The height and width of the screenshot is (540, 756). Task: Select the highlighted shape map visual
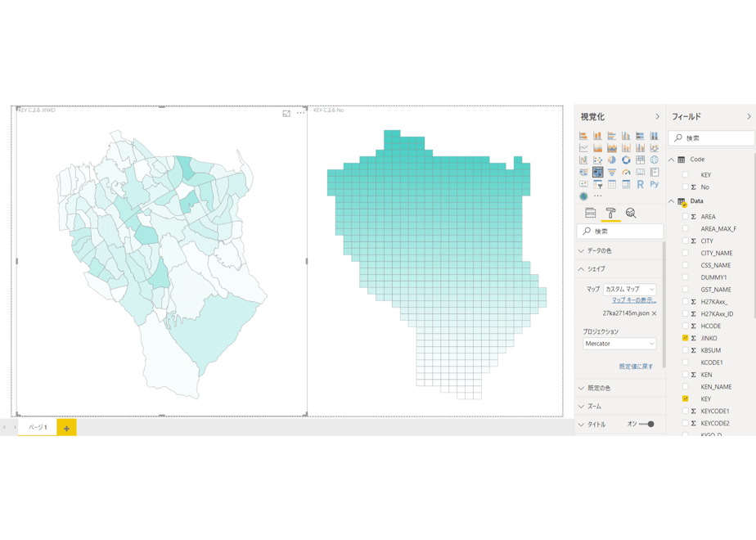[597, 172]
